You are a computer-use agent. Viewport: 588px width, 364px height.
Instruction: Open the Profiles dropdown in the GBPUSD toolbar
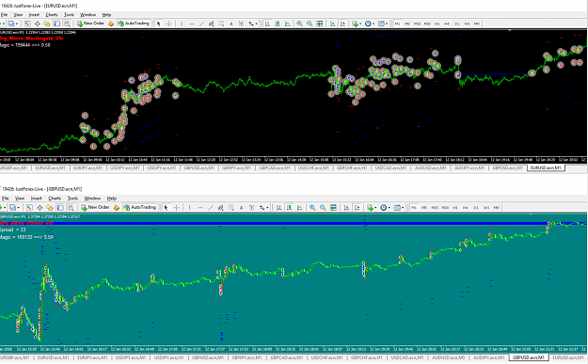pyautogui.click(x=15, y=207)
